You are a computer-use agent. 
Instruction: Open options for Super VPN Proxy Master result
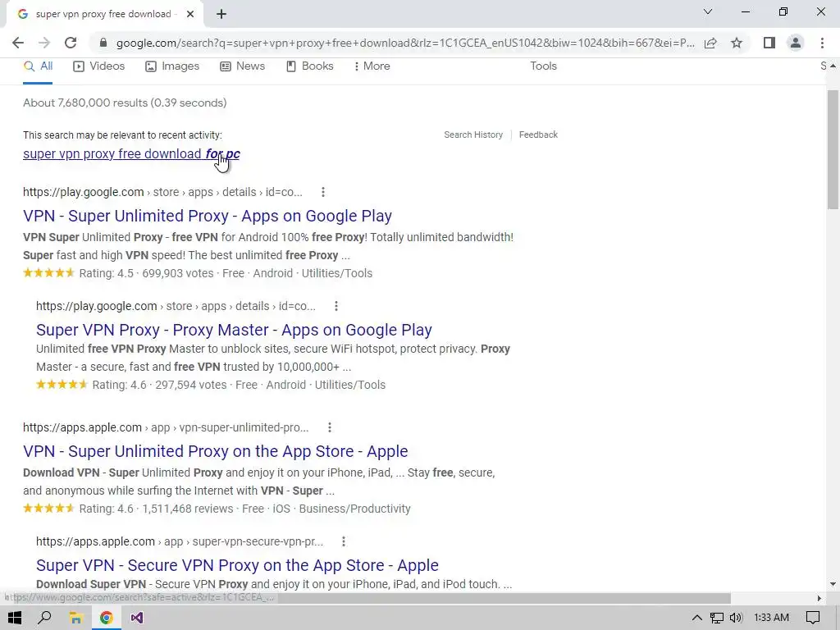[x=336, y=306]
